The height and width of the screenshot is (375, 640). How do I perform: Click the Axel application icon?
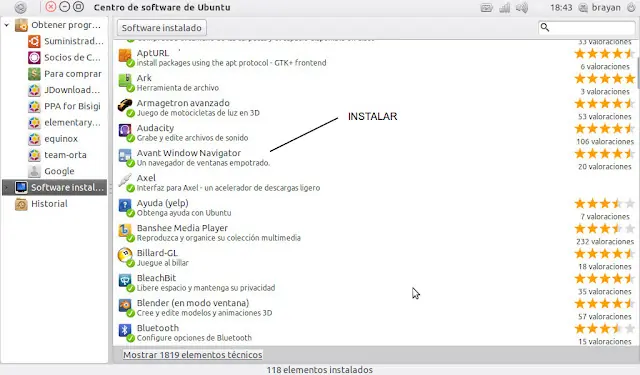125,180
